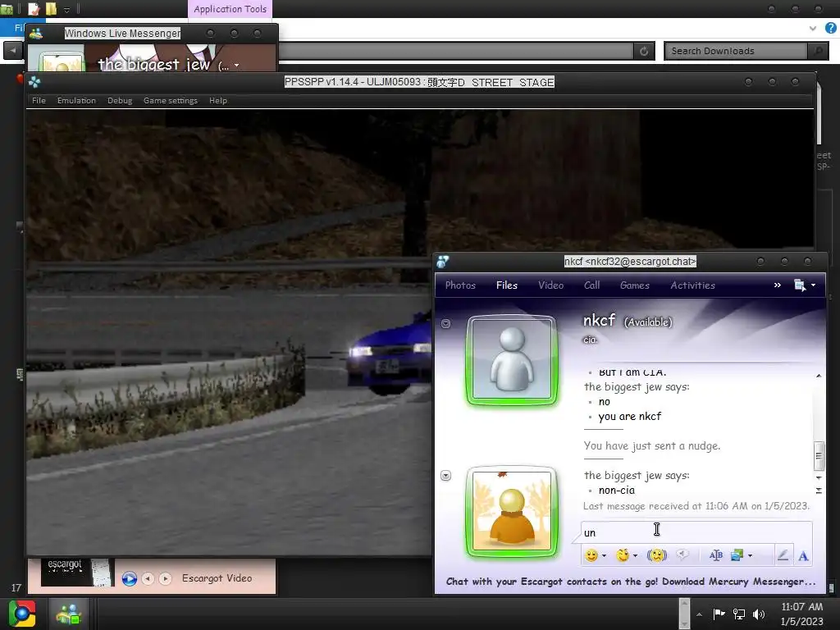Go to next Escargot video item
The height and width of the screenshot is (630, 840).
[x=166, y=578]
